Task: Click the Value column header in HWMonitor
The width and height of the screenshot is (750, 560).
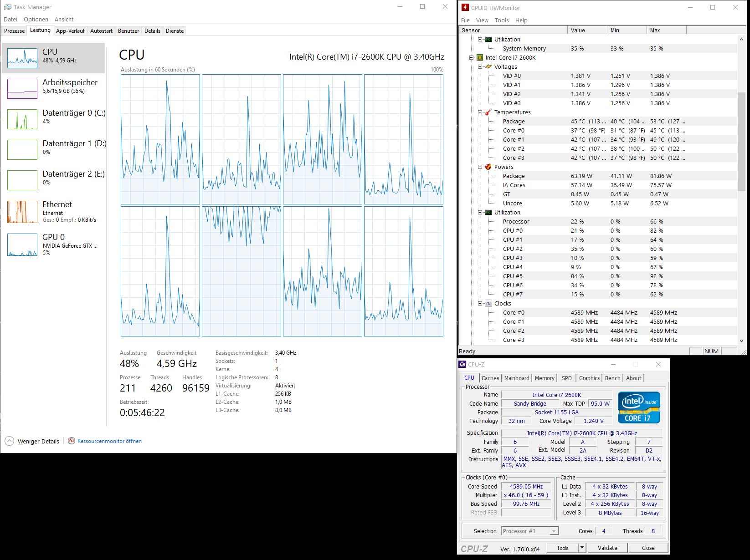Action: (x=587, y=30)
